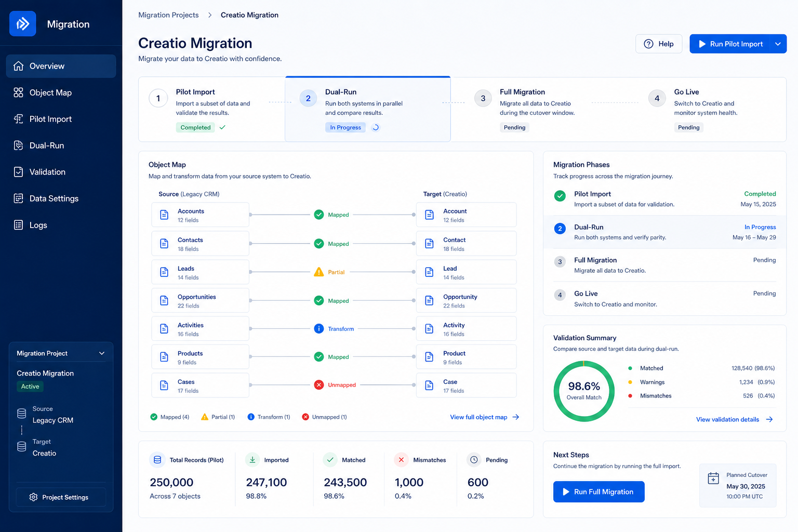Click the Accounts source document icon
Screen dimensions: 798x532
point(164,215)
